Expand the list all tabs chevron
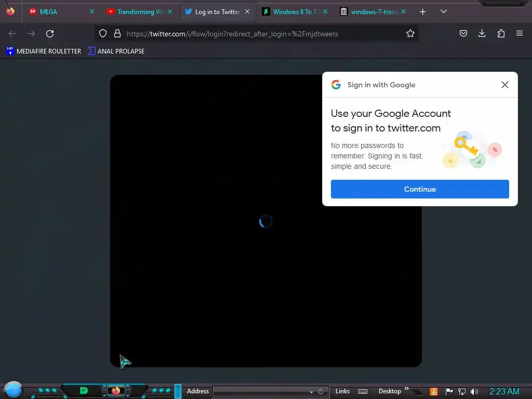 tap(444, 11)
